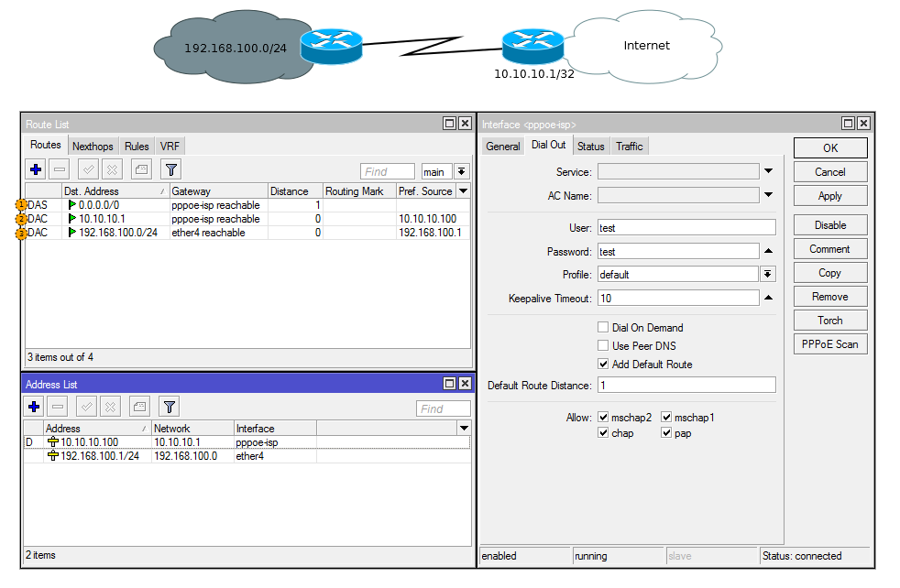
Task: Click the Cancel button
Action: tap(830, 172)
